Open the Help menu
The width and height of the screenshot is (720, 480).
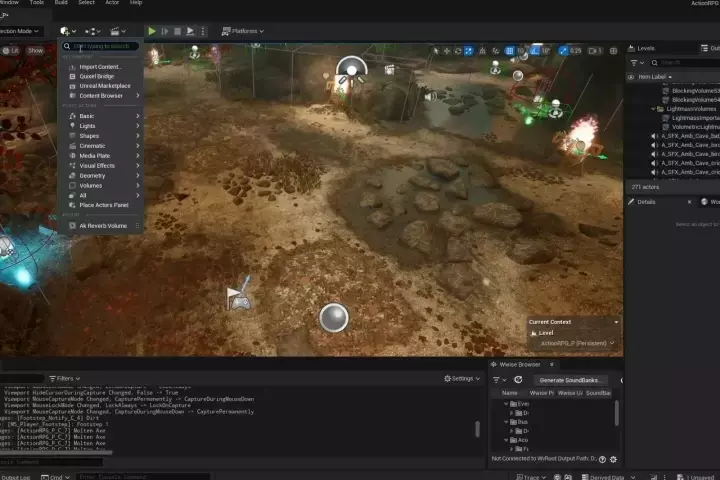[x=136, y=2]
